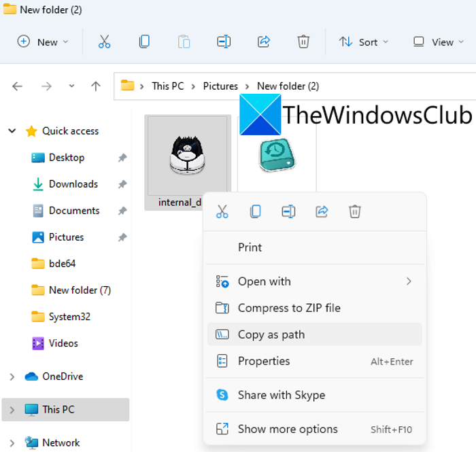This screenshot has height=452, width=476.
Task: Rename the file using the context menu rename icon
Action: pos(288,211)
